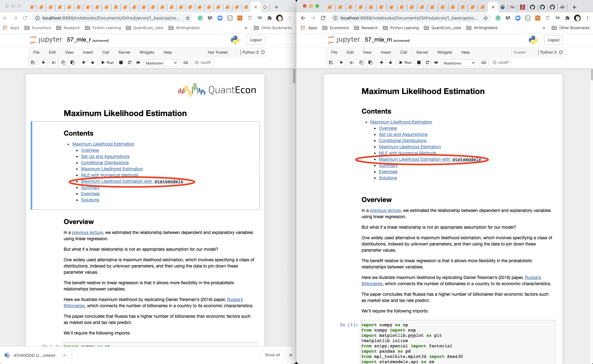Screen dimensions: 593x364
Task: Move cell down in left Jupyter window
Action: point(92,63)
